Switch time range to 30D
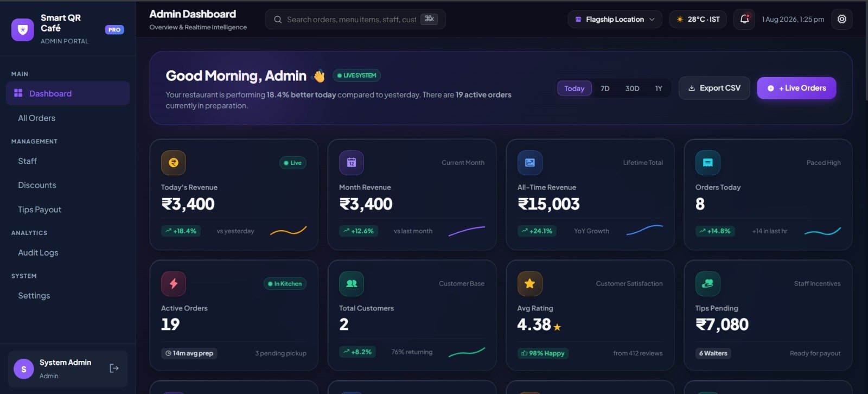This screenshot has width=868, height=394. [632, 88]
